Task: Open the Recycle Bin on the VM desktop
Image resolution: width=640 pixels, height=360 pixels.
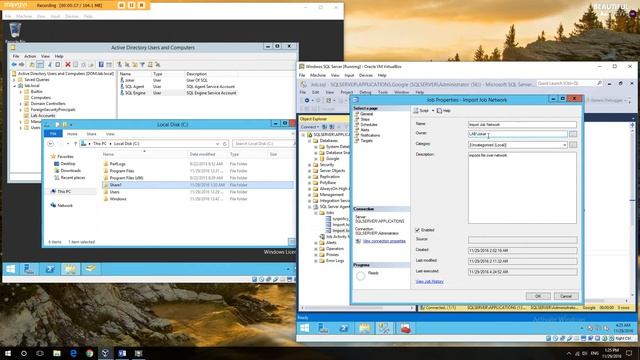Action: (x=15, y=31)
